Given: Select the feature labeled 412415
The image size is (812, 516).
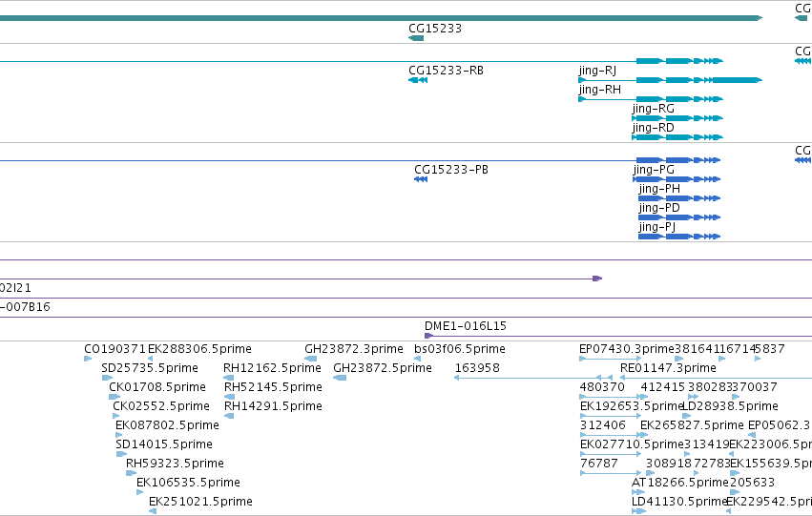Looking at the screenshot, I should (663, 387).
